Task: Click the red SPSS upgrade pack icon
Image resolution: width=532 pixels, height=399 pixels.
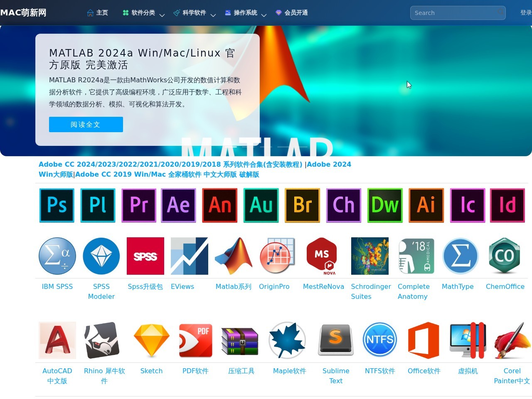Action: pyautogui.click(x=145, y=256)
